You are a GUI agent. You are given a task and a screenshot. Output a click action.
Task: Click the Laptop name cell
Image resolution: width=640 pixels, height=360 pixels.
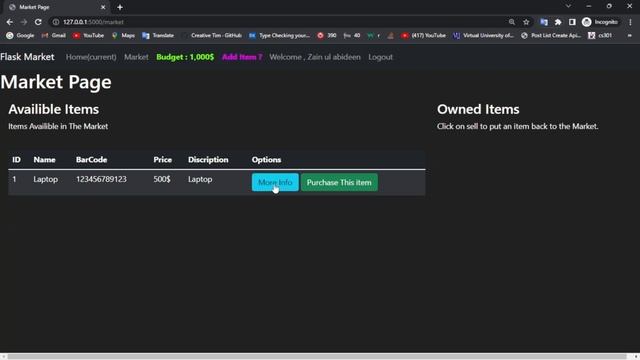(46, 179)
